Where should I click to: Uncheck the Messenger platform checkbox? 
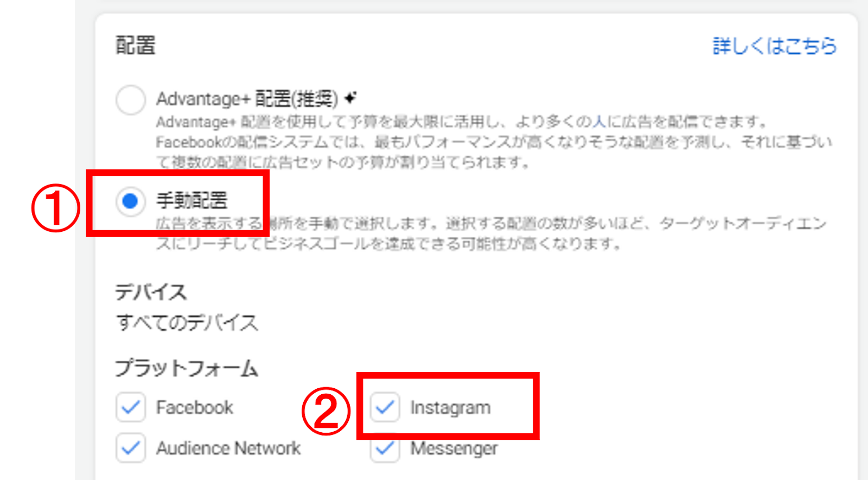click(385, 449)
